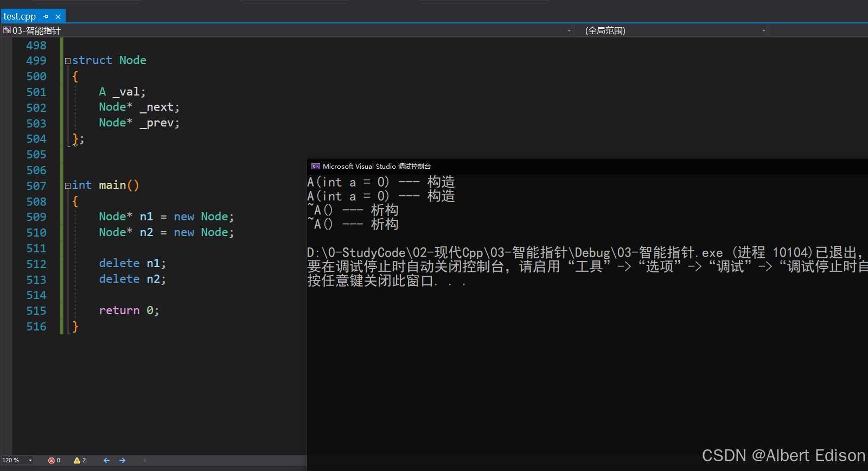This screenshot has height=471, width=868.
Task: Click the first 'A(int a = 0) --- 构造' line
Action: point(381,182)
